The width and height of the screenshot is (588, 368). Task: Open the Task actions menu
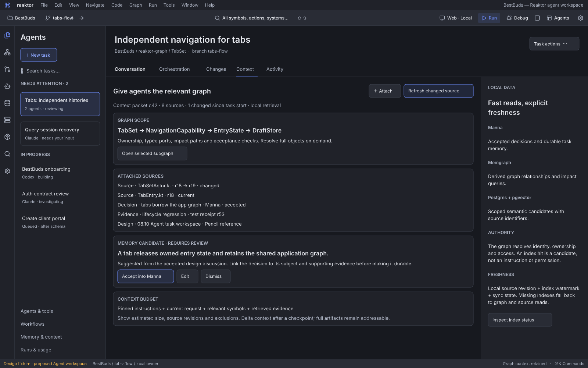pos(554,44)
